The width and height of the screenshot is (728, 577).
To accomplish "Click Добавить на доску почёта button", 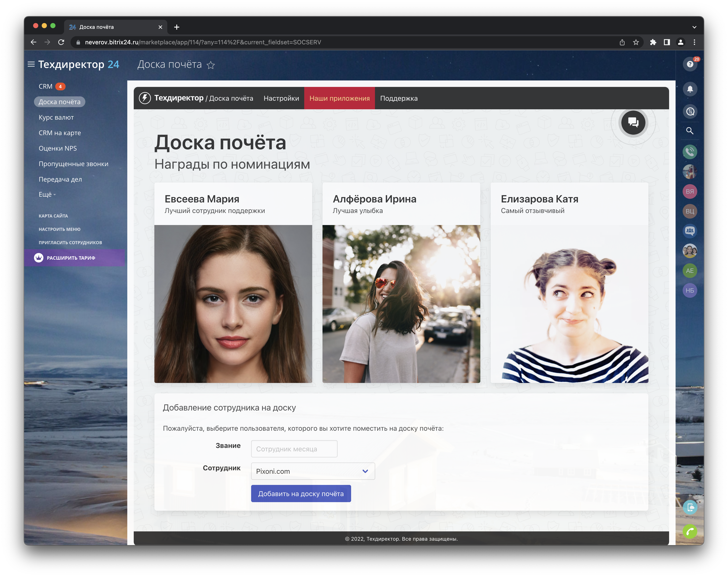I will 301,494.
